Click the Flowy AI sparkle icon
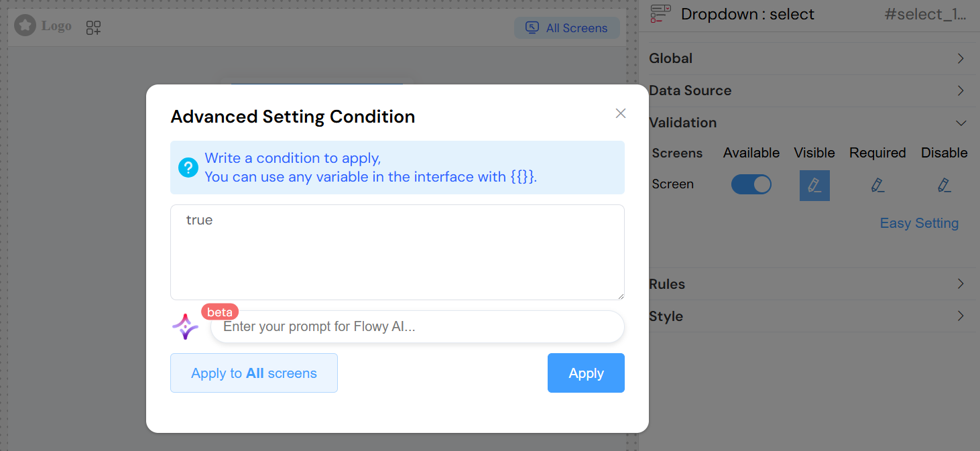Screen dimensions: 980x451 coord(185,326)
